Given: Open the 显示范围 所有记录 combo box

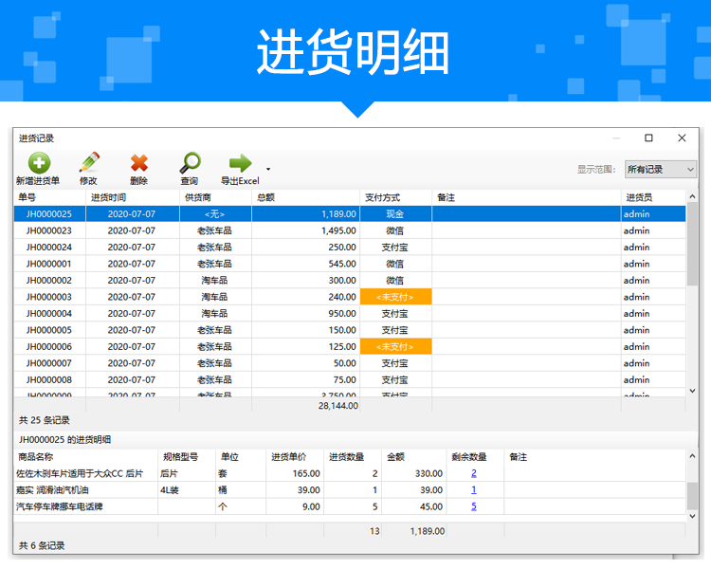Looking at the screenshot, I should 661,169.
